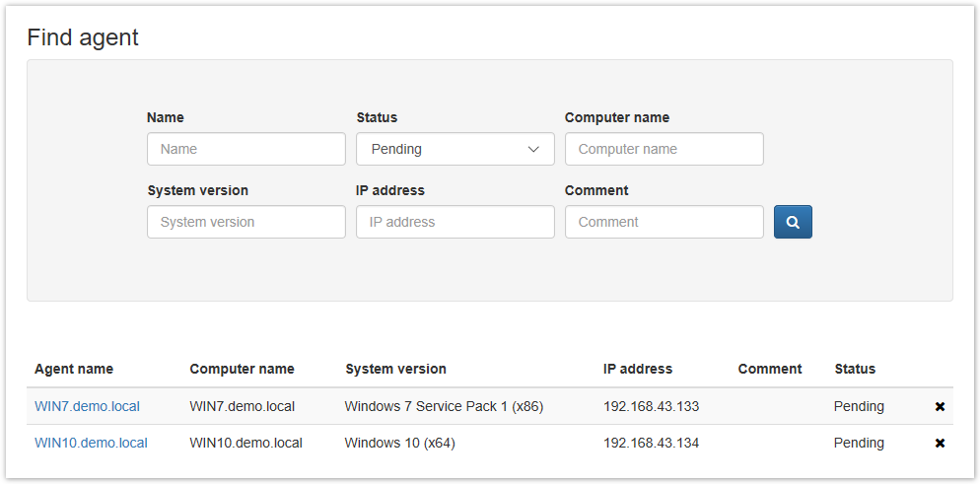The width and height of the screenshot is (980, 484).
Task: Click into the IP address filter field
Action: [x=455, y=222]
